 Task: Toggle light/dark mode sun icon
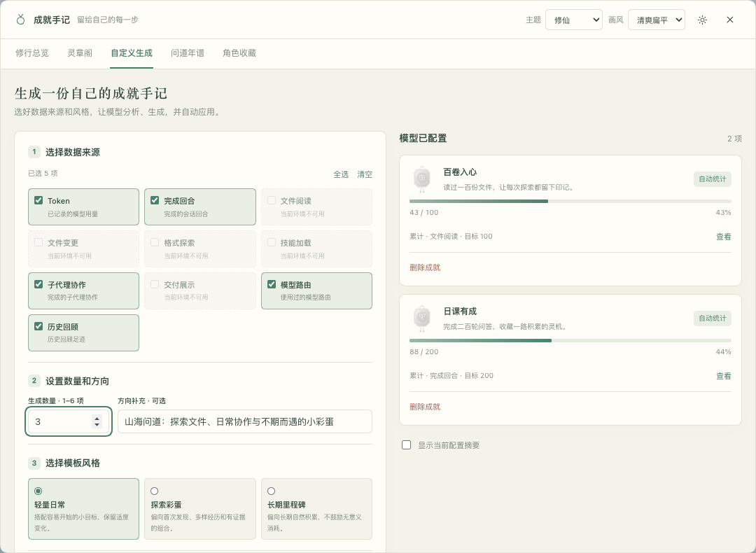703,20
